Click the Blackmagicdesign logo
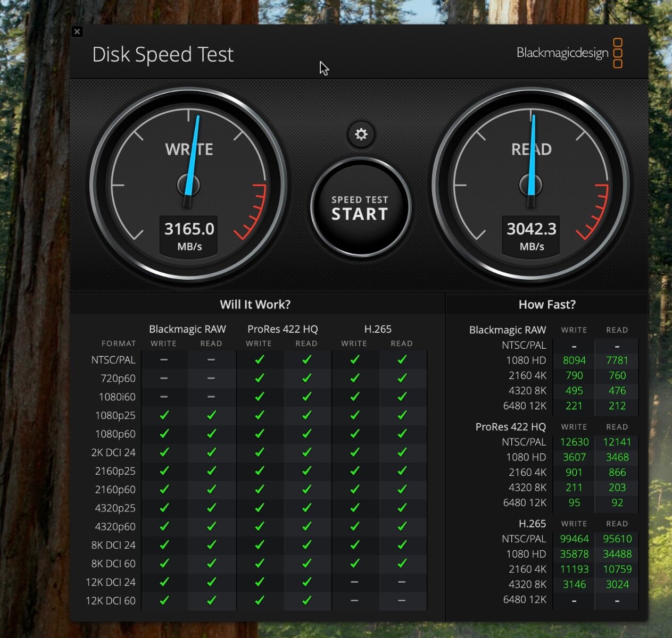 (570, 53)
